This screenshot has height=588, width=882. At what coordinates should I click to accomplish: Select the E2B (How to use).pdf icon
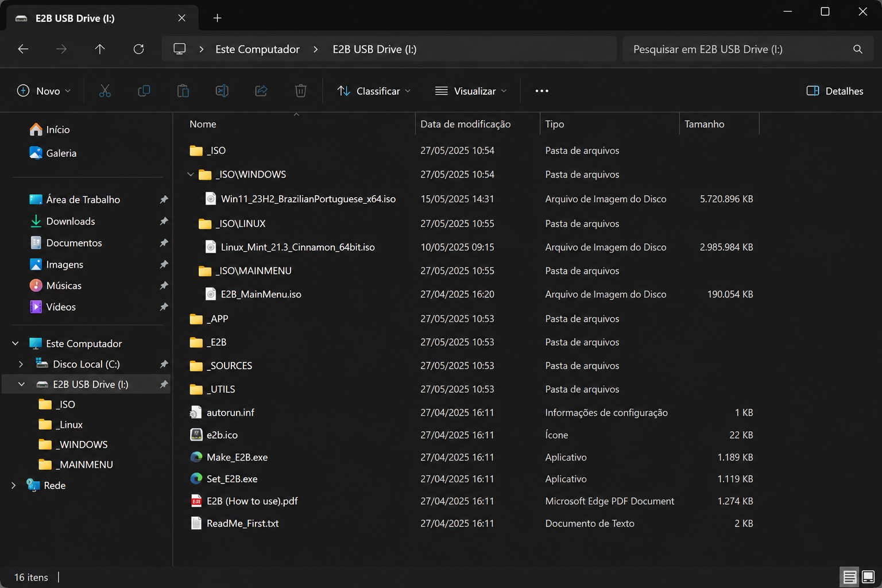point(196,501)
